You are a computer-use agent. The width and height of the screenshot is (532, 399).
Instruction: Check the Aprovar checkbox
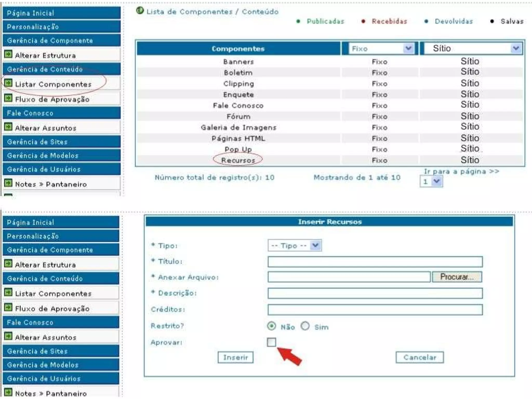click(271, 342)
